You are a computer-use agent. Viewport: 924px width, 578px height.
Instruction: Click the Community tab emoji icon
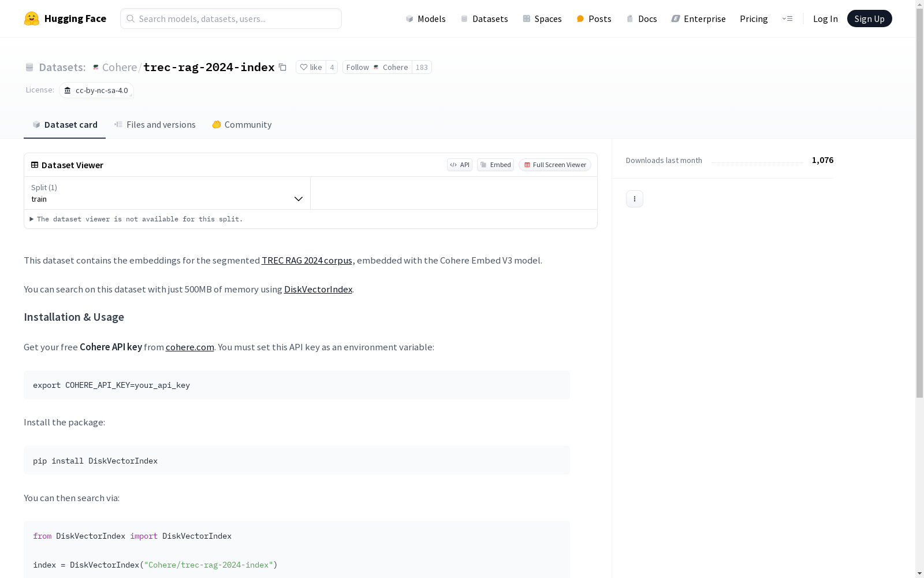click(x=217, y=124)
